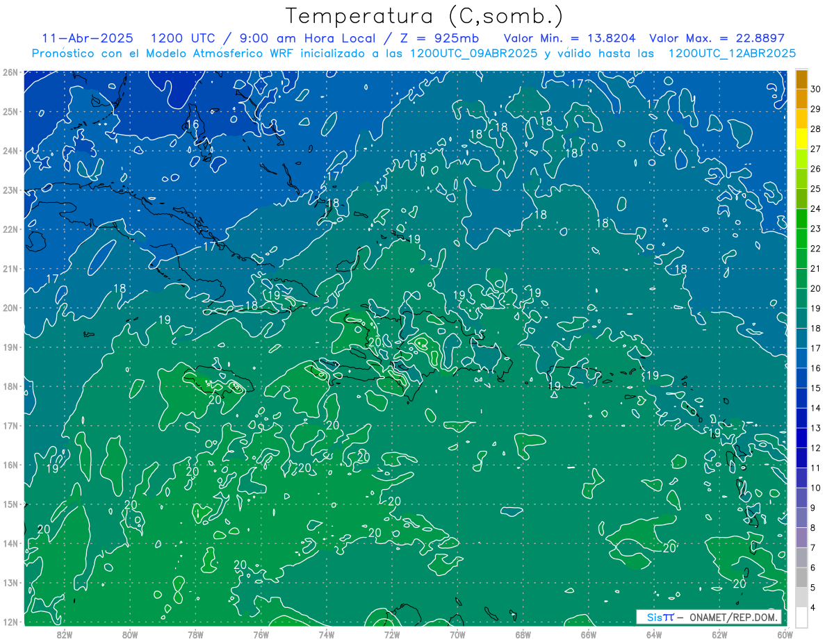Viewport: 834px width, 644px height.
Task: Select the 'Valor Max. = 22.8897' value
Action: tap(717, 38)
